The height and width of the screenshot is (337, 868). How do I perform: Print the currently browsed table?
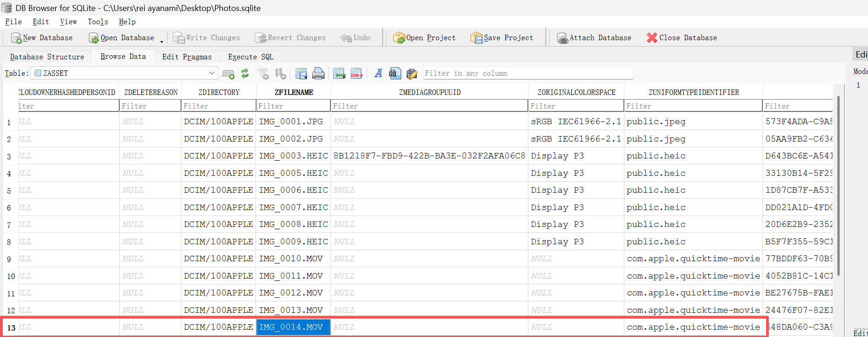click(318, 74)
